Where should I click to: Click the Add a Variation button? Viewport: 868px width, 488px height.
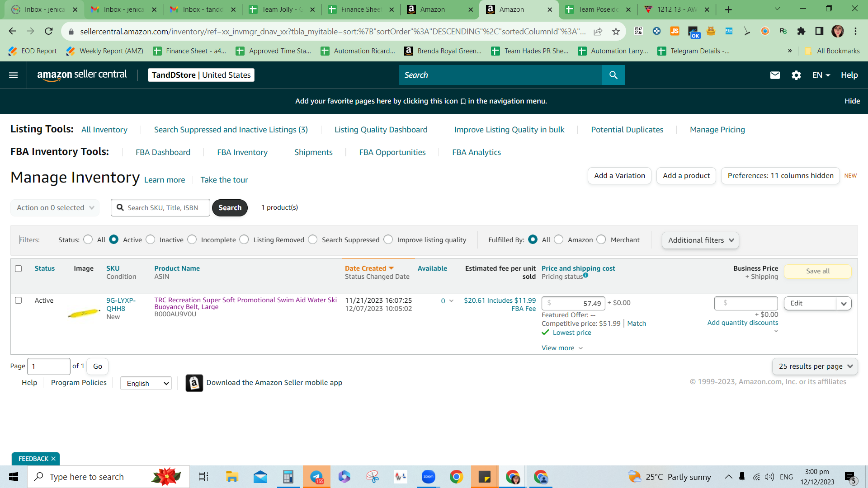coord(619,176)
